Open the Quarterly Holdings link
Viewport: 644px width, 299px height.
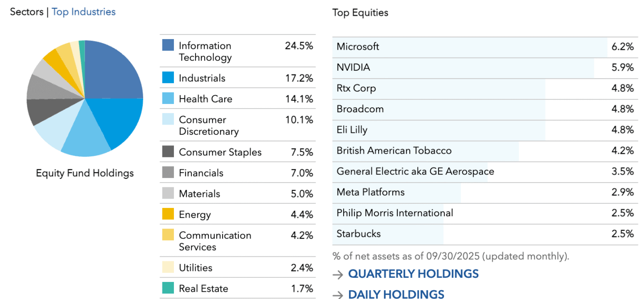(x=413, y=274)
